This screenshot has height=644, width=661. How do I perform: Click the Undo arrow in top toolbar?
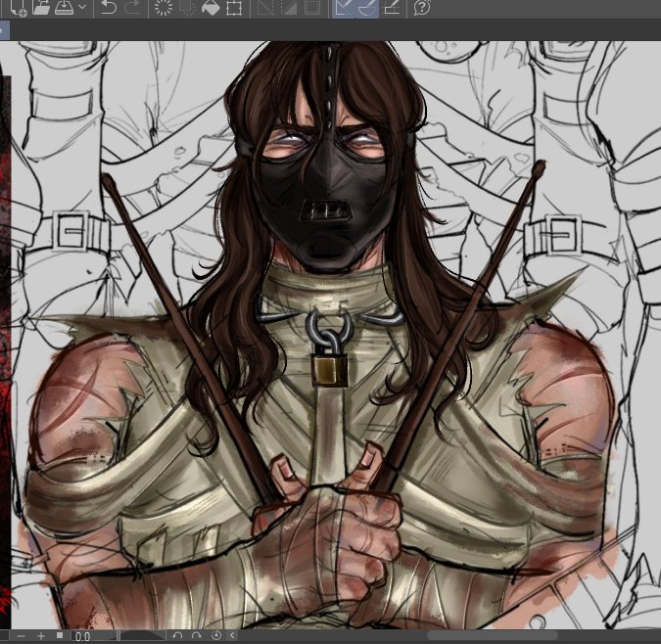click(109, 7)
